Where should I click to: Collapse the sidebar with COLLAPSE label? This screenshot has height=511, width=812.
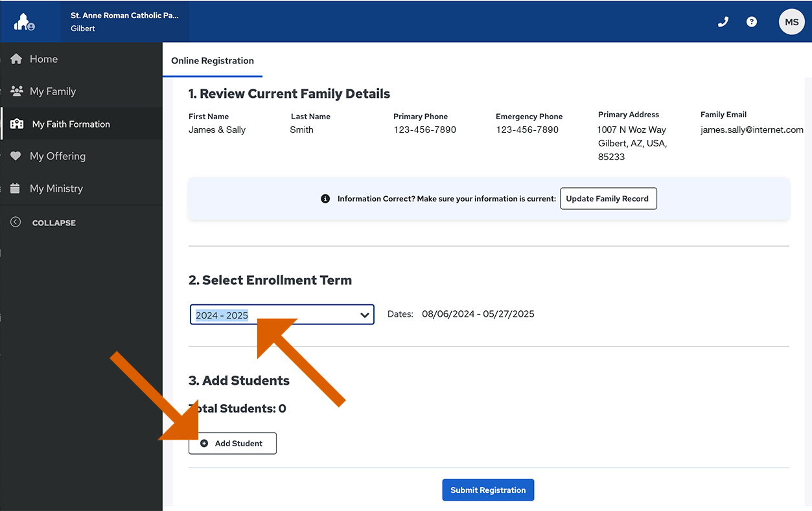(x=54, y=223)
